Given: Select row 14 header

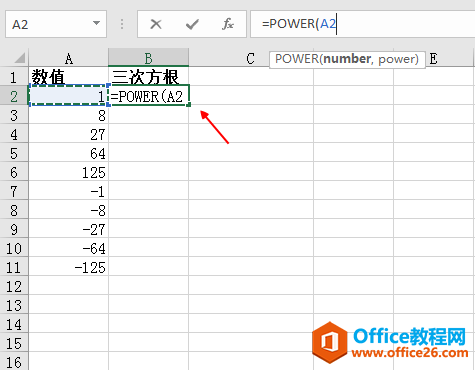Looking at the screenshot, I should 14,324.
